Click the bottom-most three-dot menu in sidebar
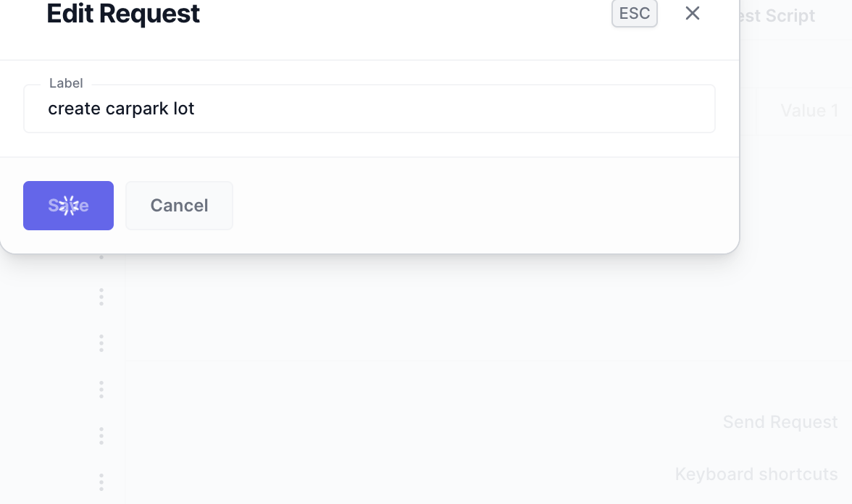The height and width of the screenshot is (504, 852). (101, 482)
